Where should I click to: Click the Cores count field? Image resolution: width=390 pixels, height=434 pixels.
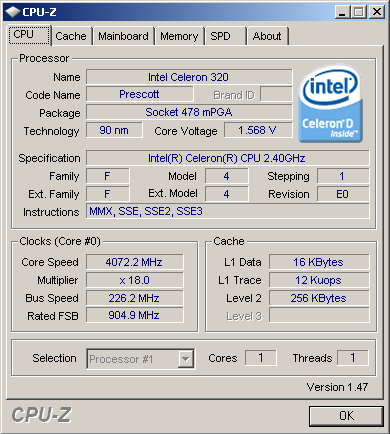click(261, 358)
